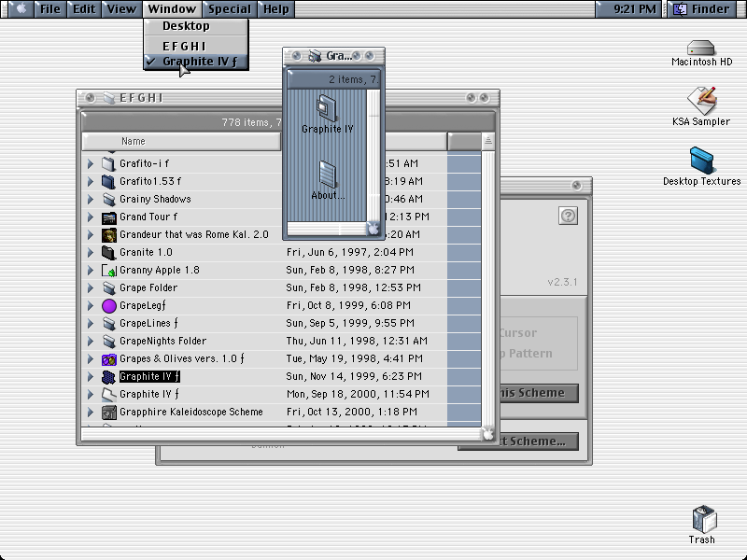Click the This Scheme button in back window
The image size is (747, 560).
[539, 393]
